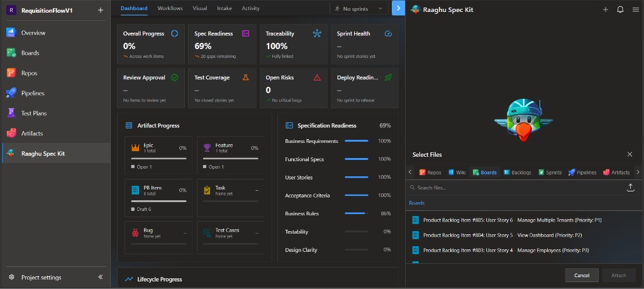This screenshot has height=289, width=644.
Task: Click the Raaghu mascot logo in panel header
Action: click(x=415, y=9)
